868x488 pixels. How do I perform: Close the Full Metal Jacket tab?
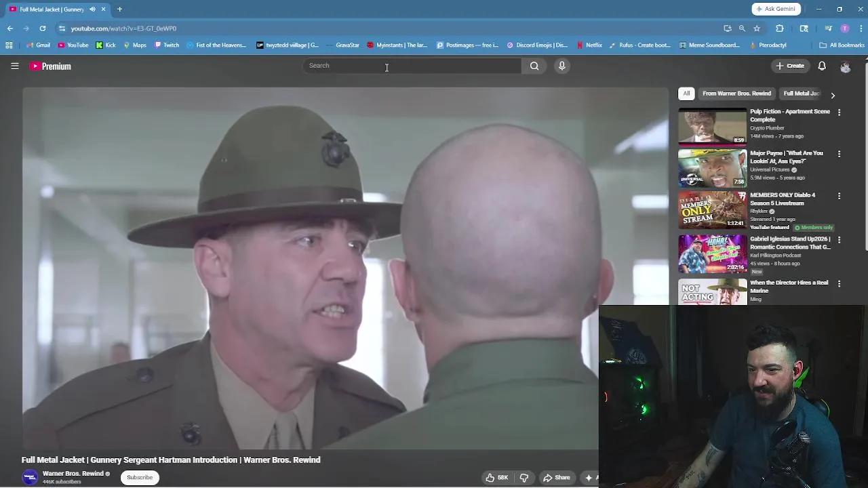click(103, 9)
